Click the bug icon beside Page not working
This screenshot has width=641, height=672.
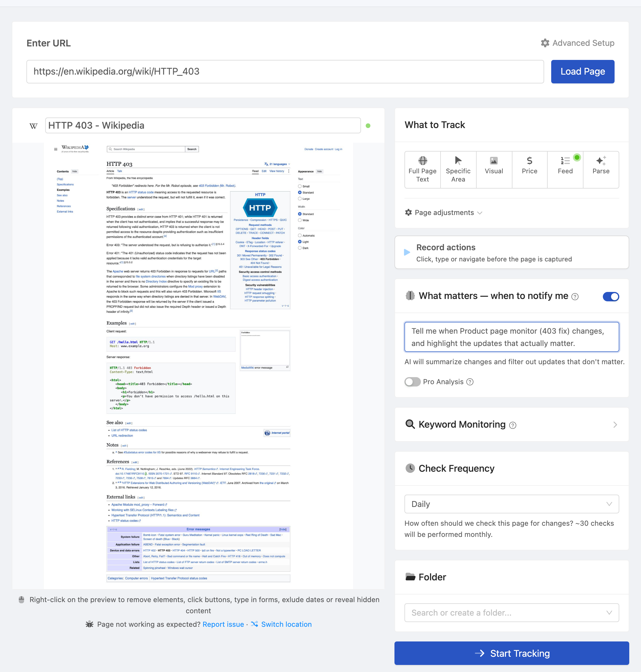pos(90,624)
